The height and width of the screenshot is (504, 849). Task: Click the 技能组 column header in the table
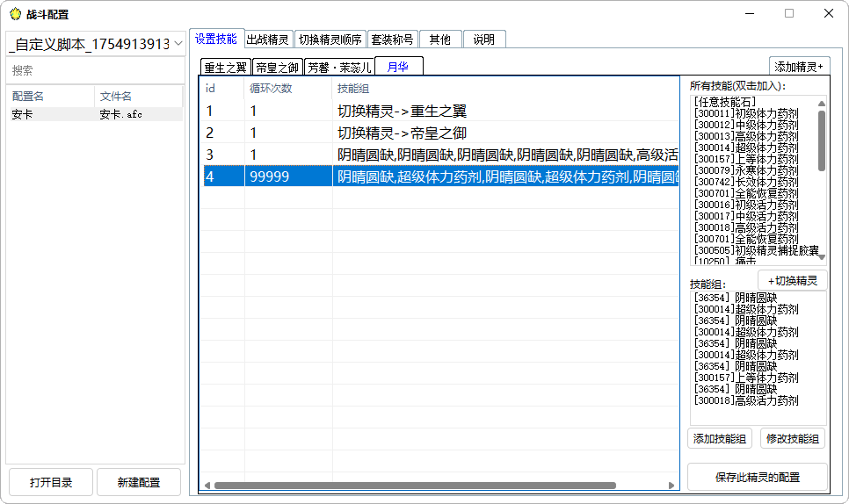[504, 88]
